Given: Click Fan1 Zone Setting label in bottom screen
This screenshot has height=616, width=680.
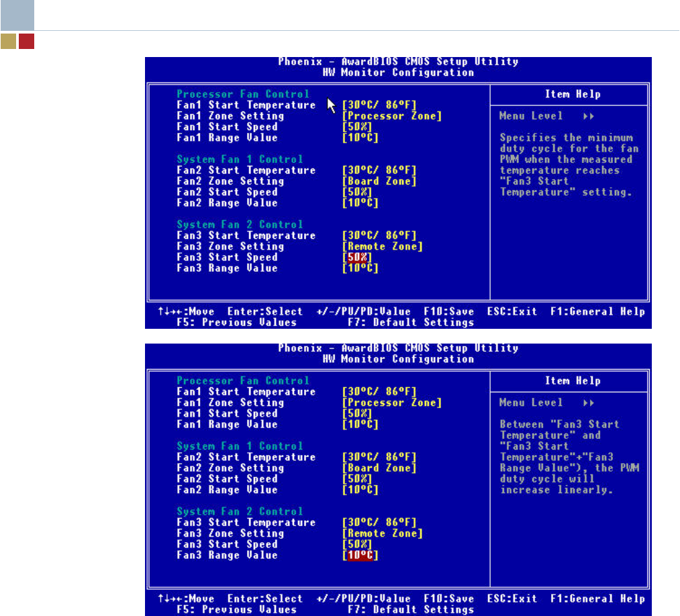Looking at the screenshot, I should (x=230, y=403).
